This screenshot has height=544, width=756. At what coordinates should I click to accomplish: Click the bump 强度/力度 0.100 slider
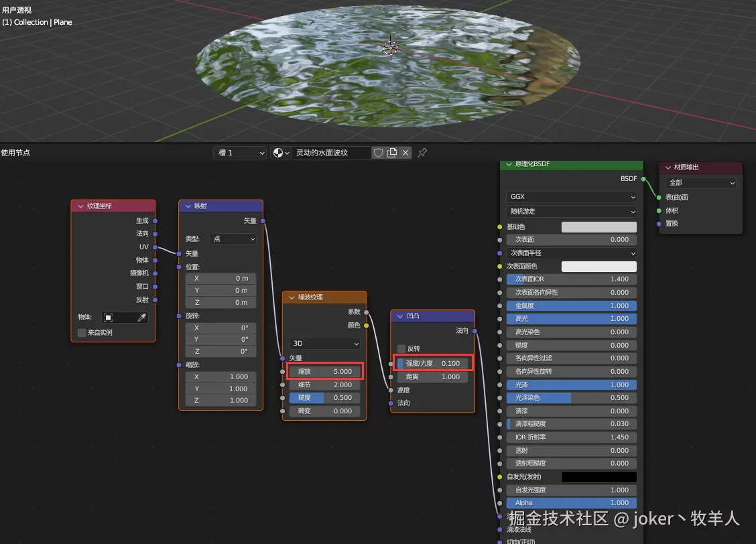click(432, 363)
